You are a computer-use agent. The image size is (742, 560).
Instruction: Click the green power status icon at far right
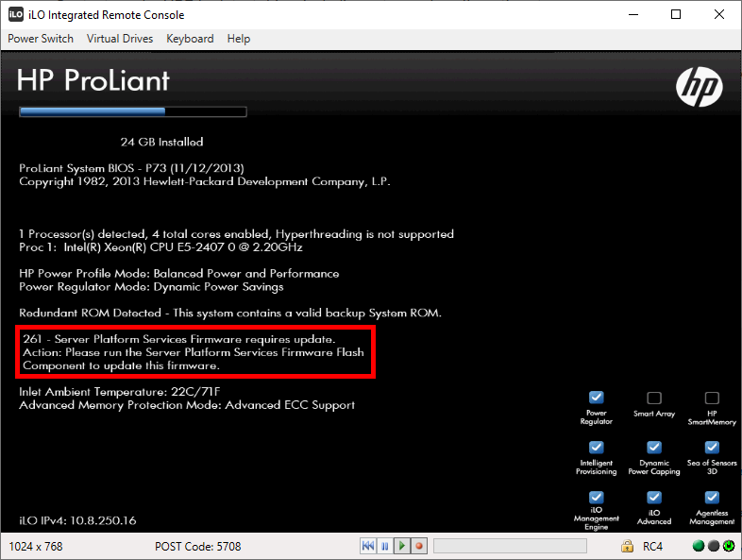[x=728, y=546]
